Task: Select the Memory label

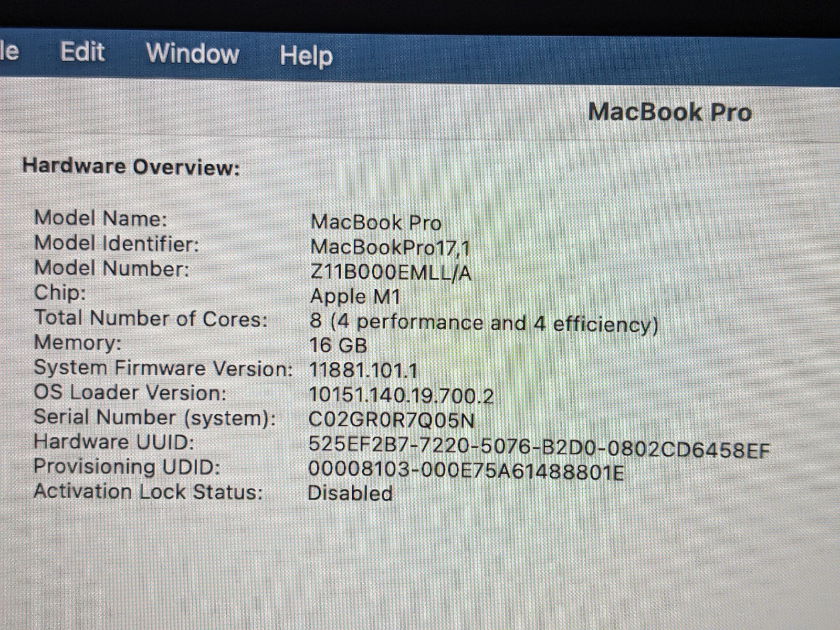Action: (78, 343)
